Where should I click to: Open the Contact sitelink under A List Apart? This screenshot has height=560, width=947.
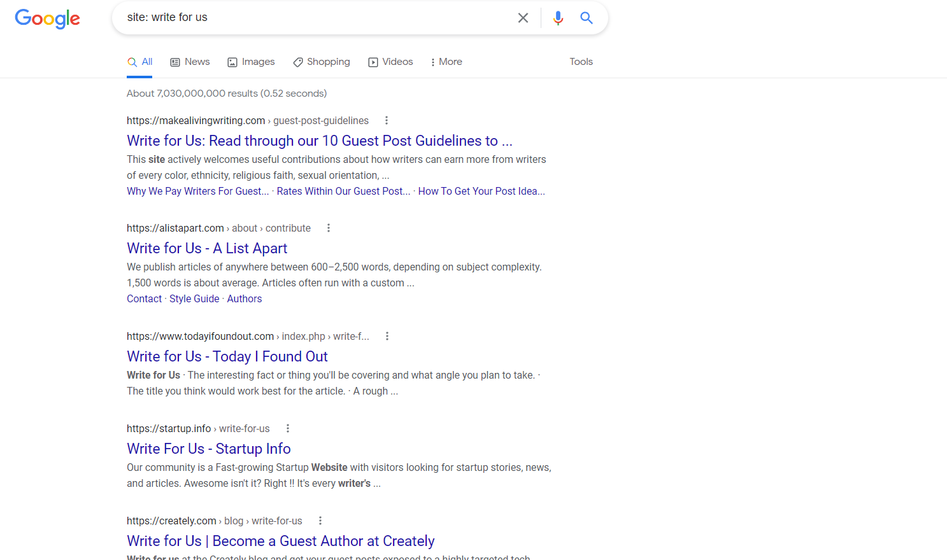(145, 298)
